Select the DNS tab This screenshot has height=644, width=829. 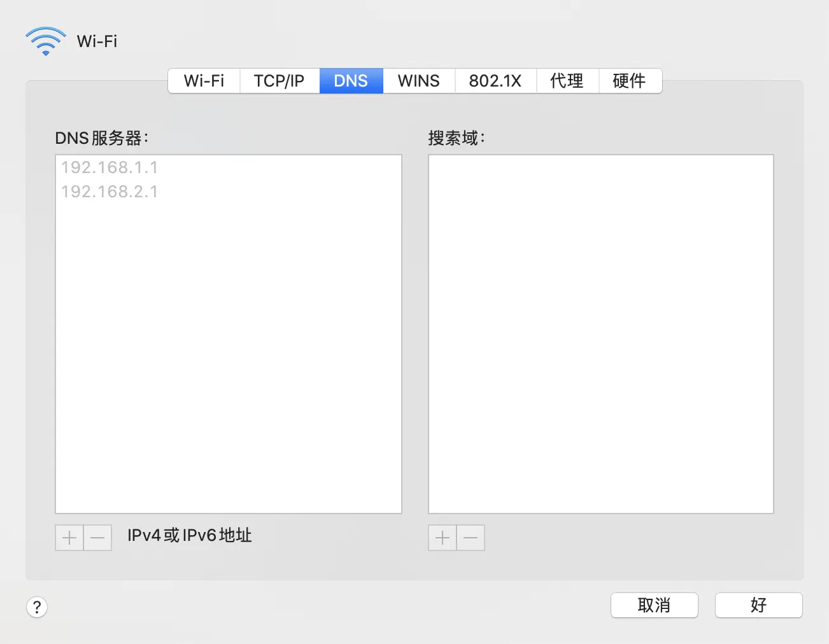pyautogui.click(x=351, y=81)
